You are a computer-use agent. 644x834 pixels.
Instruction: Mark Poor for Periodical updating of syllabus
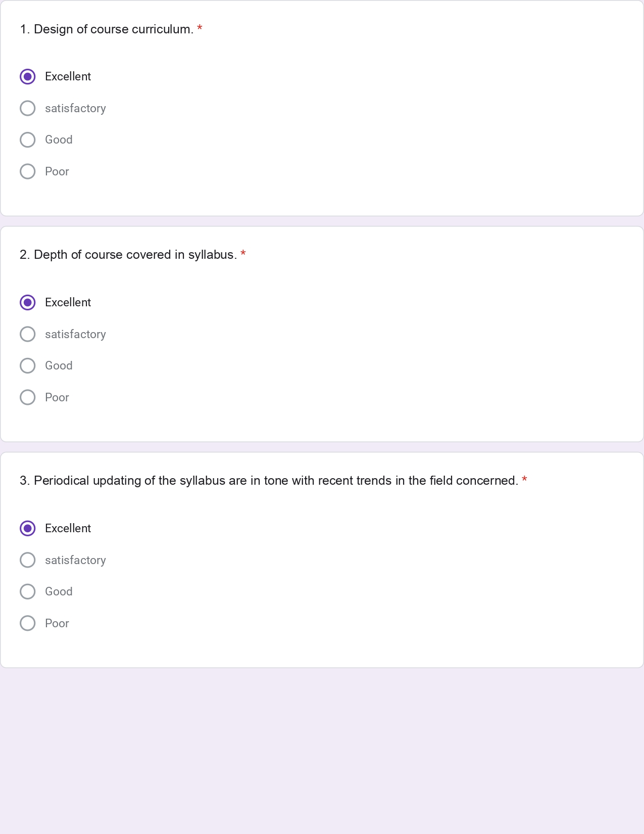tap(28, 623)
